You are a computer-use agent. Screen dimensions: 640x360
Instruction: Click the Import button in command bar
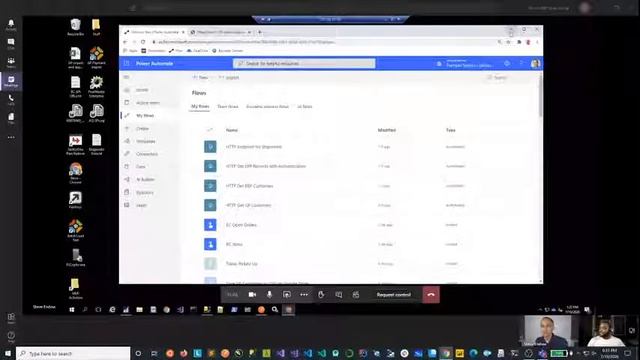point(229,77)
